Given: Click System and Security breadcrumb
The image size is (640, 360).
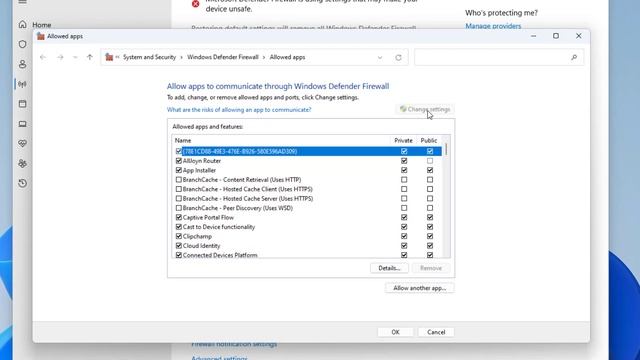Looking at the screenshot, I should [x=149, y=57].
